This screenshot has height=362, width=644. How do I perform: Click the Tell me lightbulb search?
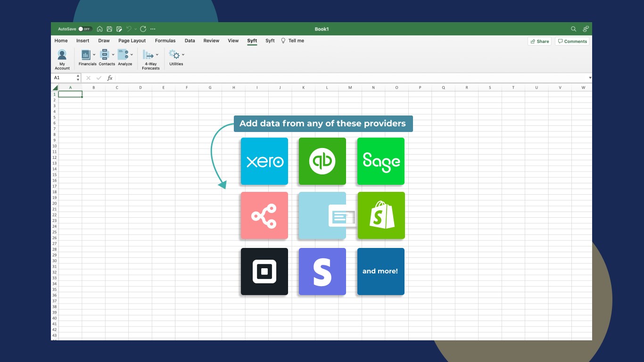tap(293, 41)
